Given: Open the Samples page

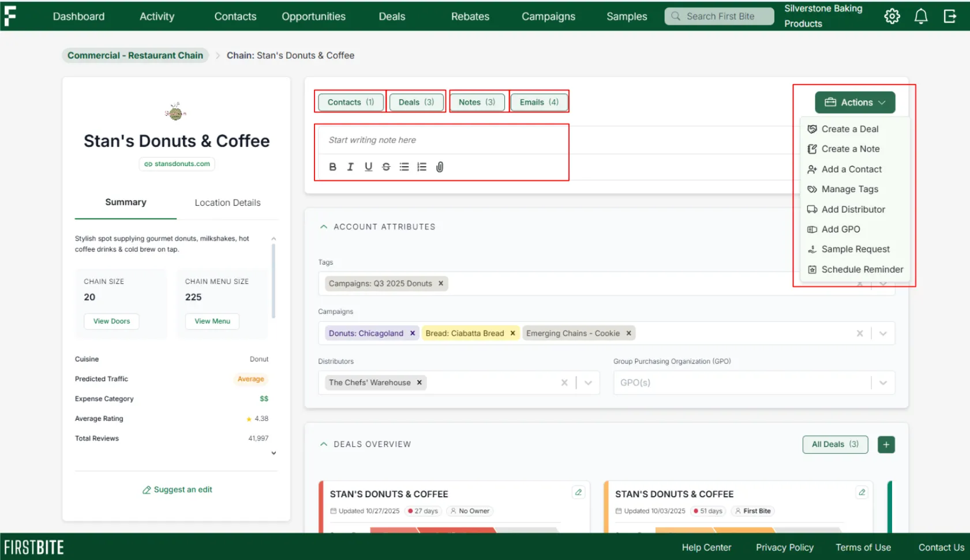Looking at the screenshot, I should coord(627,16).
